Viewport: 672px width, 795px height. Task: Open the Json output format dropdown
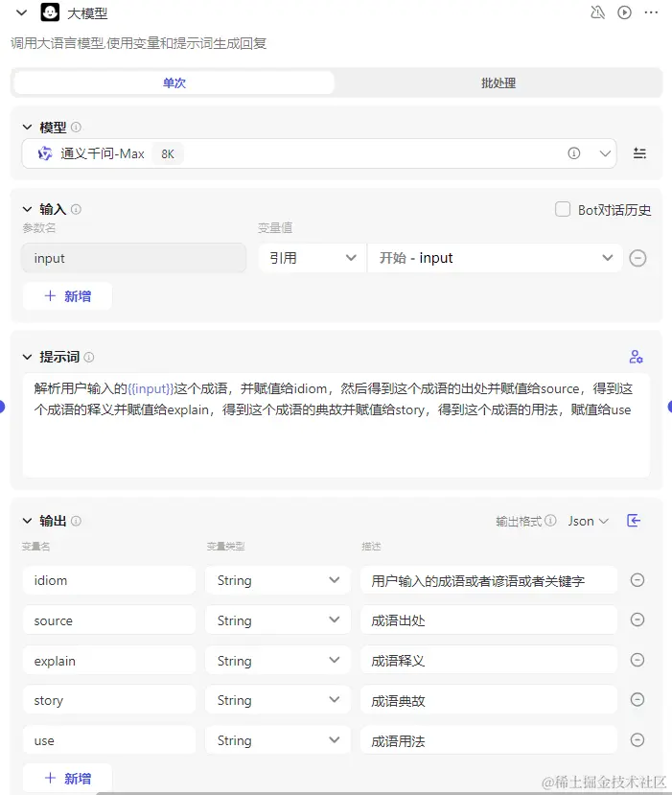click(588, 521)
